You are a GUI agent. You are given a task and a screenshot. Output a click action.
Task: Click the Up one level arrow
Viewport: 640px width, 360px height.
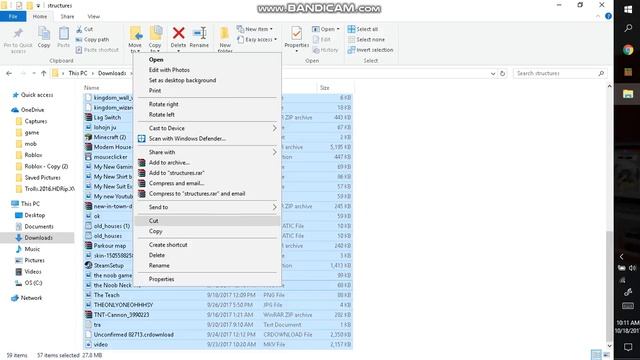point(44,73)
